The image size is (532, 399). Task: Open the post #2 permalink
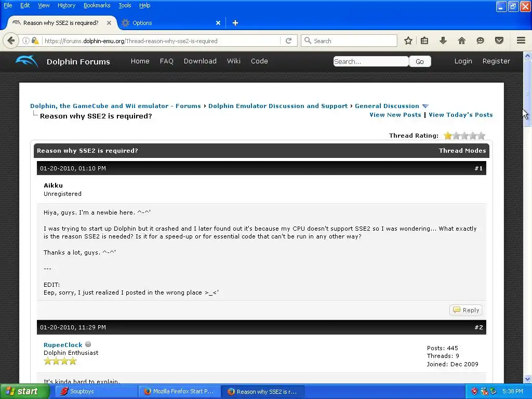point(478,327)
